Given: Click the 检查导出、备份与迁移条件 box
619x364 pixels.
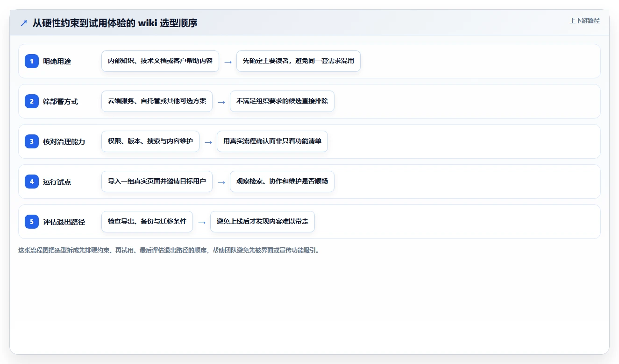Looking at the screenshot, I should (x=147, y=222).
